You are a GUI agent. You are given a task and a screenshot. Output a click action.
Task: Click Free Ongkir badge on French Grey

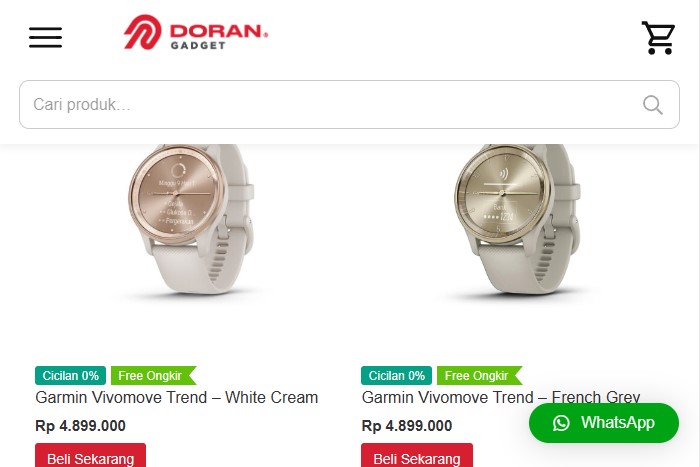[x=479, y=375]
